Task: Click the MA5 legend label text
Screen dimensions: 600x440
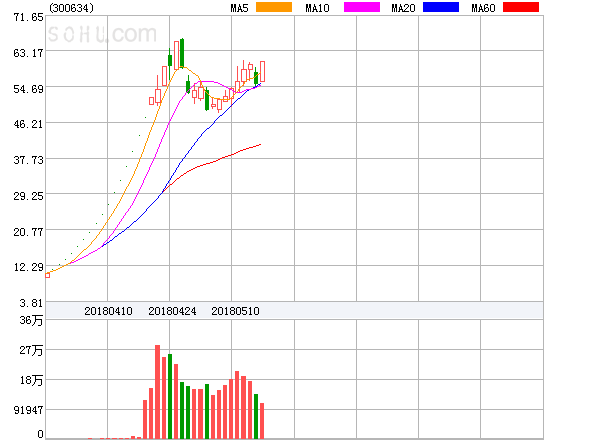Action: coord(239,8)
